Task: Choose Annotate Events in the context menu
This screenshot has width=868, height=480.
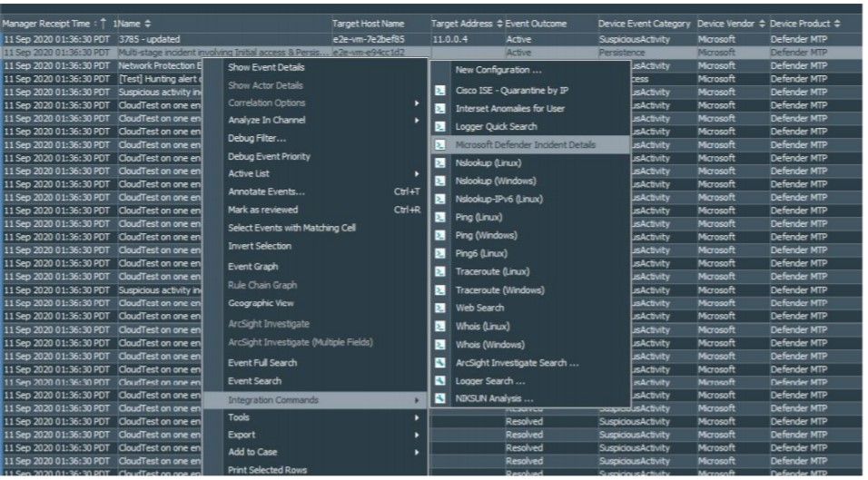Action: point(266,191)
